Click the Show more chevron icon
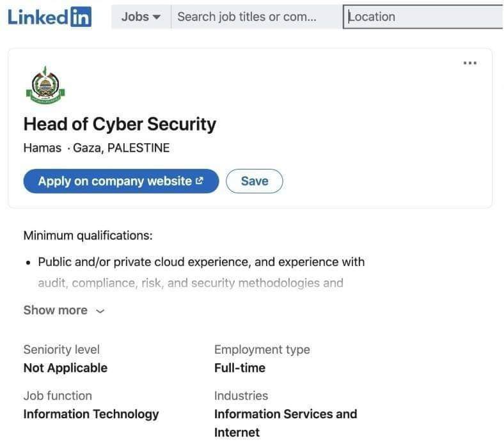Image resolution: width=504 pixels, height=447 pixels. pyautogui.click(x=100, y=311)
